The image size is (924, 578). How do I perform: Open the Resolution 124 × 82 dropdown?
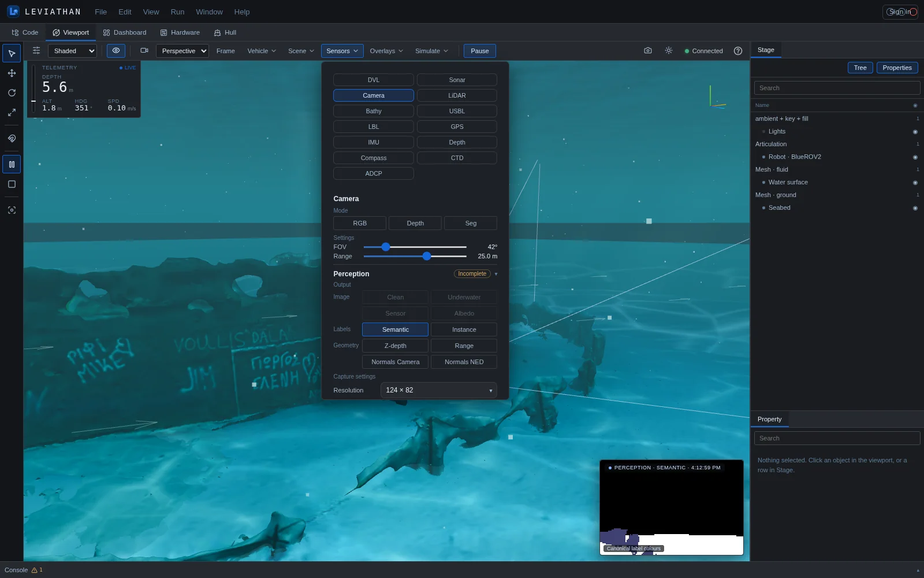[439, 390]
